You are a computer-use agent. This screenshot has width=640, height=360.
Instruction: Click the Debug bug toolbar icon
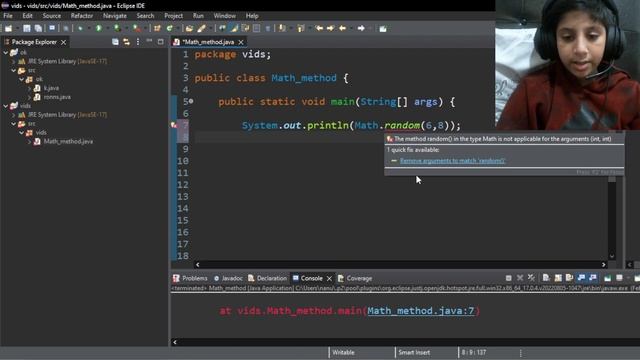coord(80,28)
